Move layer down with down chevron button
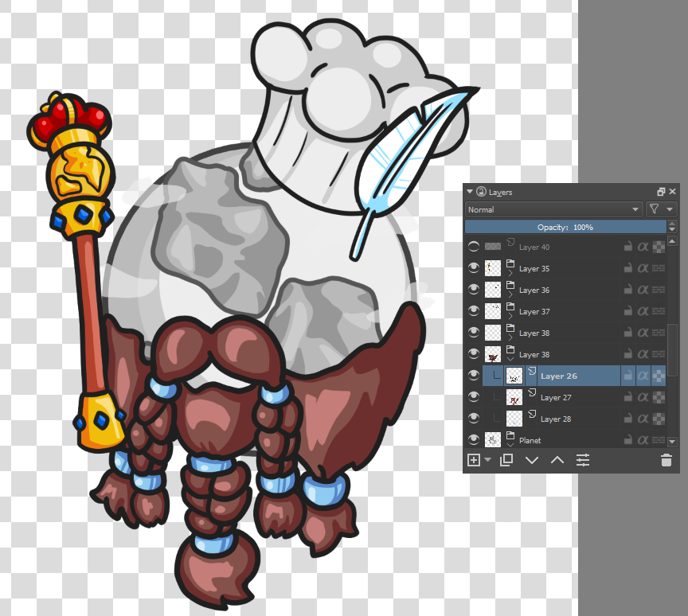Viewport: 688px width, 616px height. (x=532, y=460)
